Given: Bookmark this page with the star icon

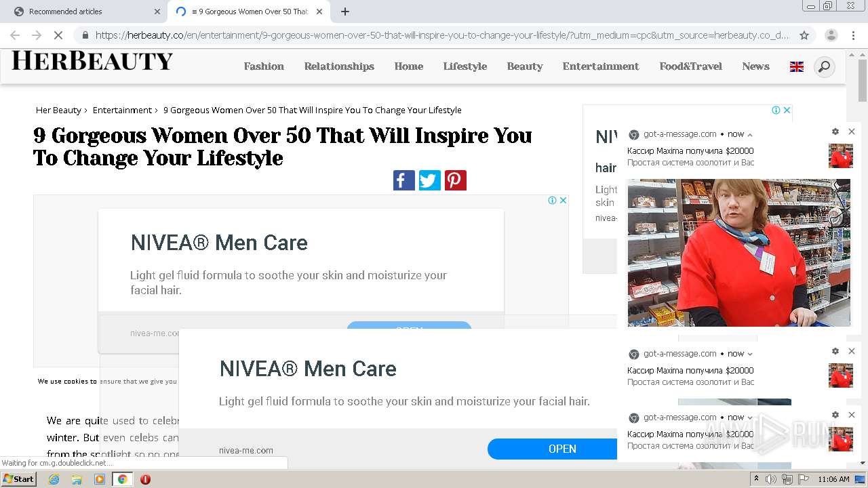Looking at the screenshot, I should [x=804, y=35].
